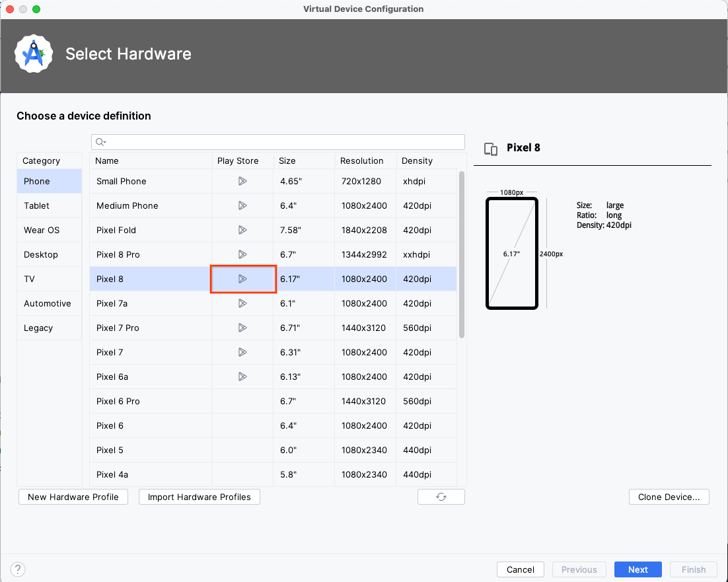Open Import Hardware Profiles

199,496
